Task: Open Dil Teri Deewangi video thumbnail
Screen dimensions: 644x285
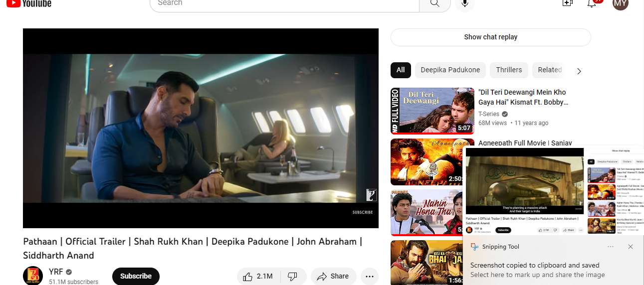Action: (432, 111)
